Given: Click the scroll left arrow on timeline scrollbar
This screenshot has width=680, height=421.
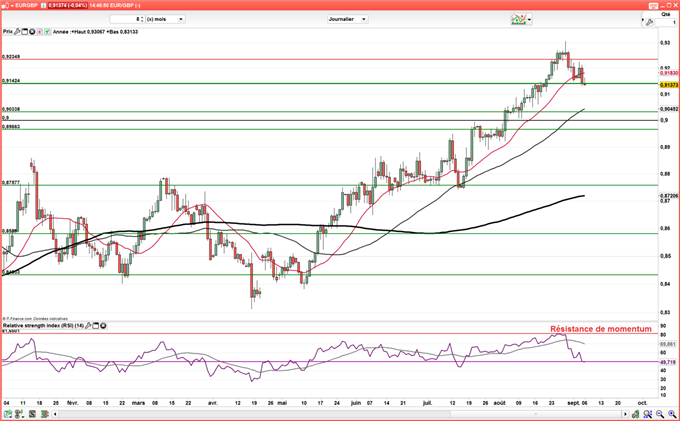Looking at the screenshot, I should (55, 414).
